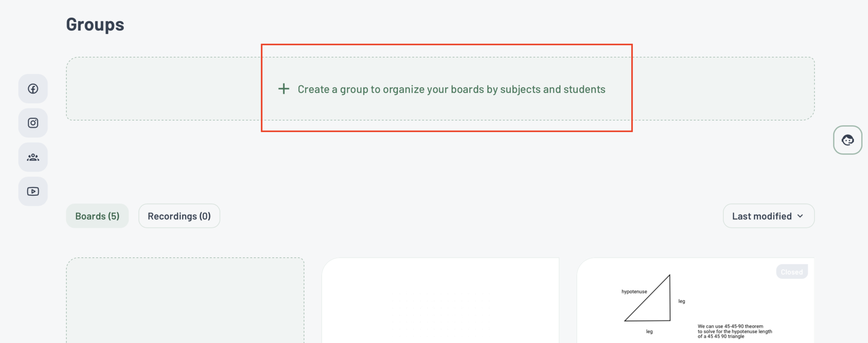Click the empty dashed new-board card
Viewport: 868px width, 343px height.
(185, 300)
